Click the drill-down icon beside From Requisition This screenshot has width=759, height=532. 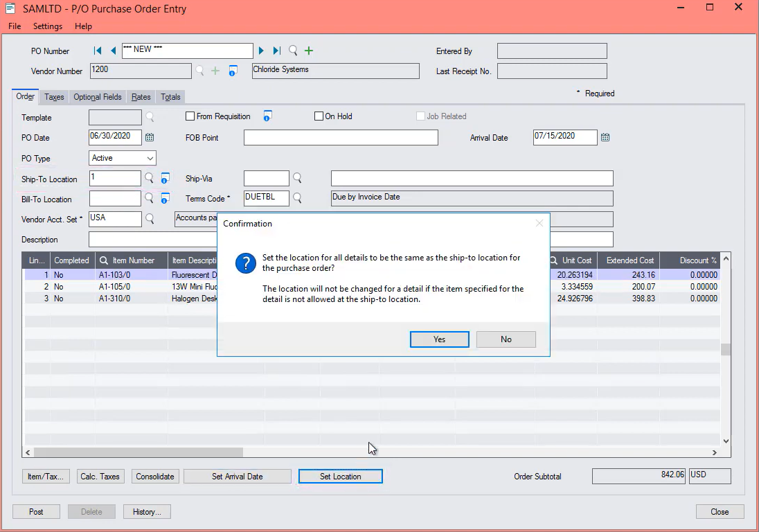(267, 116)
